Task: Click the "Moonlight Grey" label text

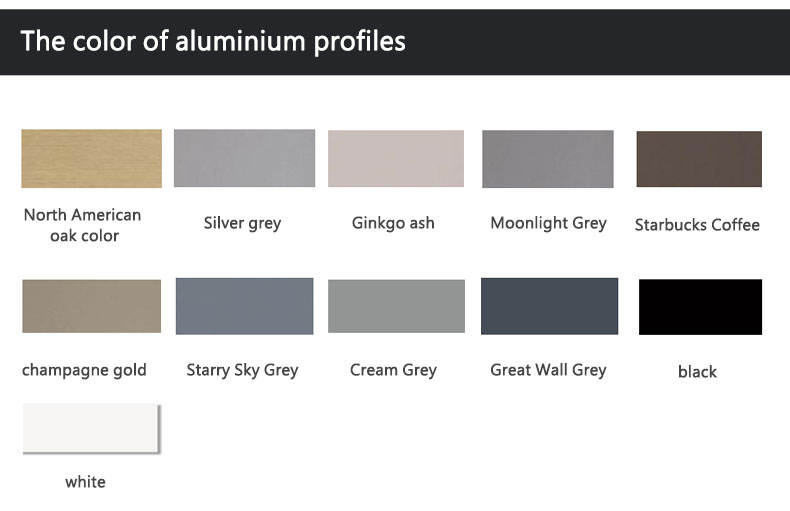Action: 548,223
